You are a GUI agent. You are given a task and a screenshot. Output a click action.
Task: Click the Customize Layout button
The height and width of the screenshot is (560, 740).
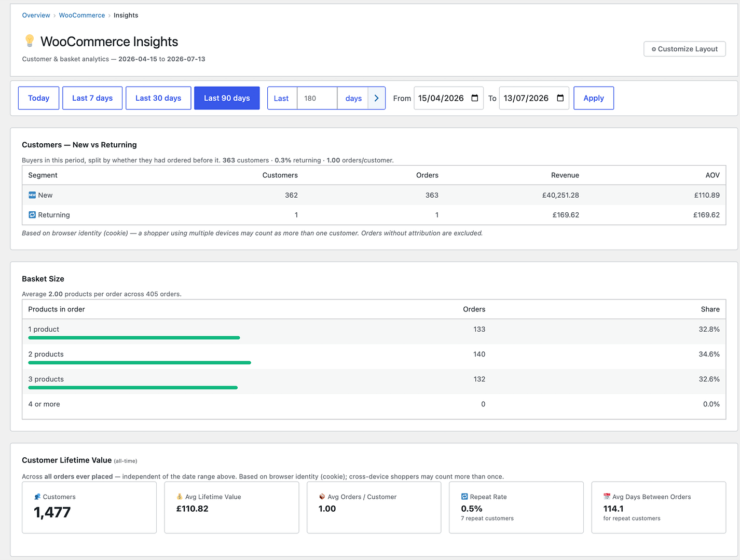(684, 49)
